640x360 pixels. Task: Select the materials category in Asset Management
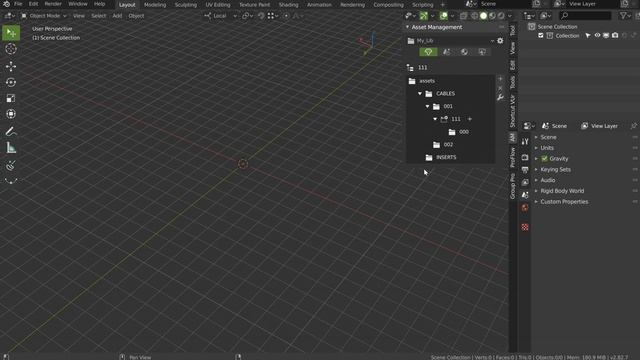464,52
